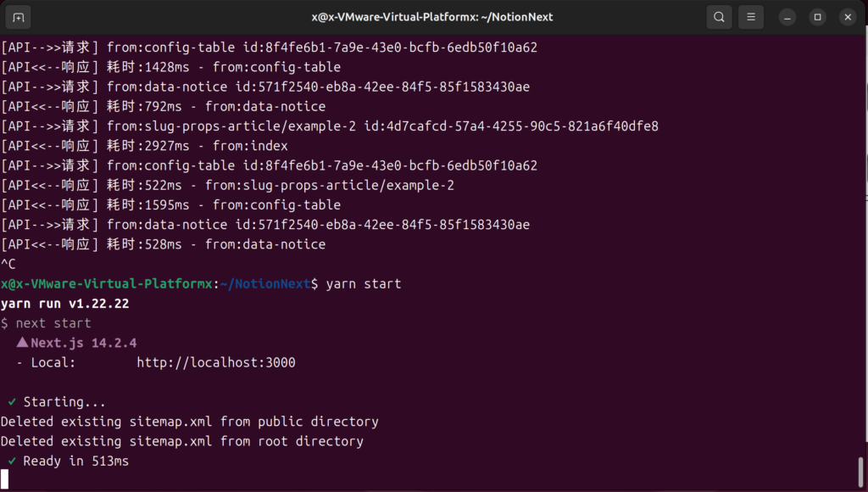
Task: Minimize the terminal window
Action: click(787, 17)
